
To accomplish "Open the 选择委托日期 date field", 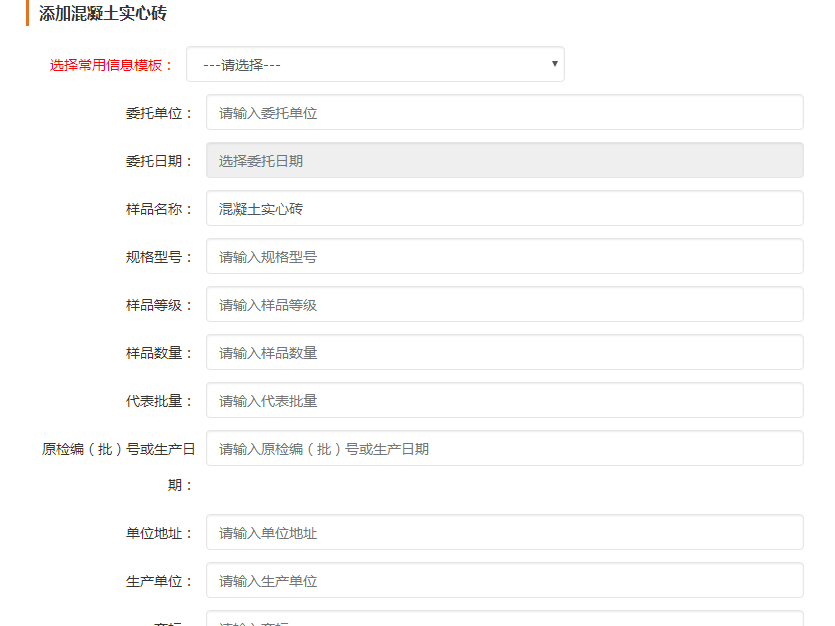I will click(504, 160).
